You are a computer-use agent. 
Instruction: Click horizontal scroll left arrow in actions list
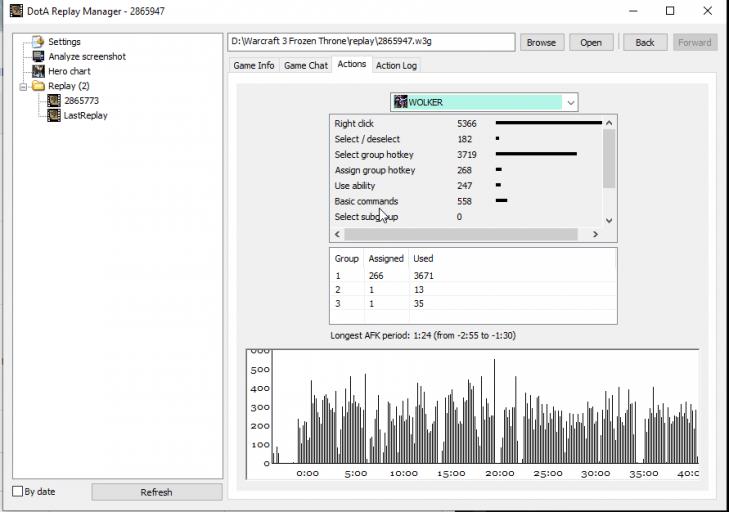coord(338,234)
